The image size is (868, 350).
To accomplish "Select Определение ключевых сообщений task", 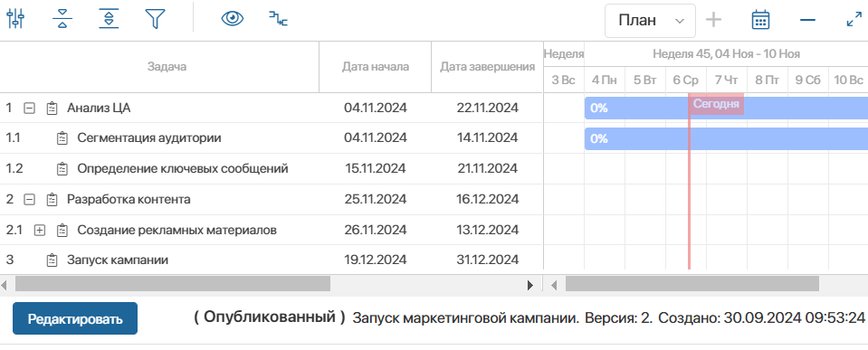I will click(183, 168).
